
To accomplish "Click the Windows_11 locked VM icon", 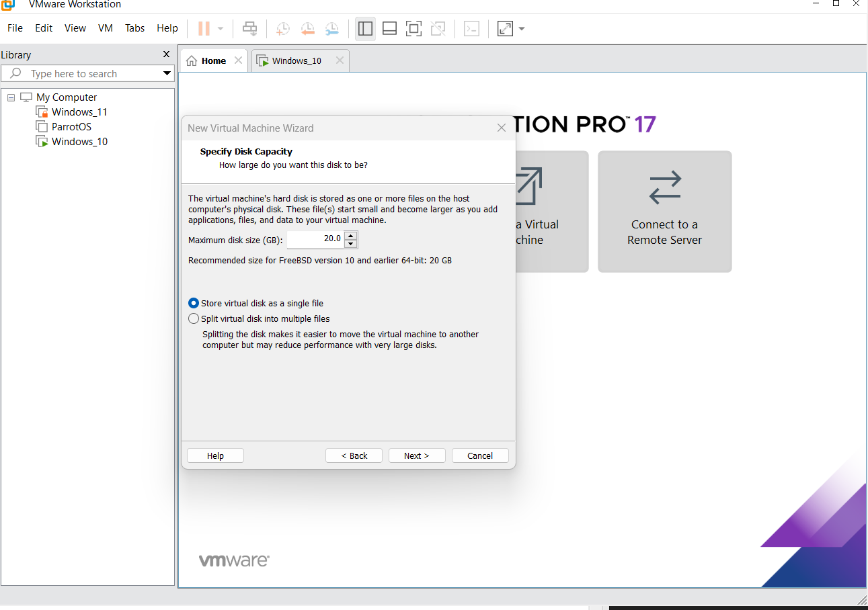I will tap(42, 112).
